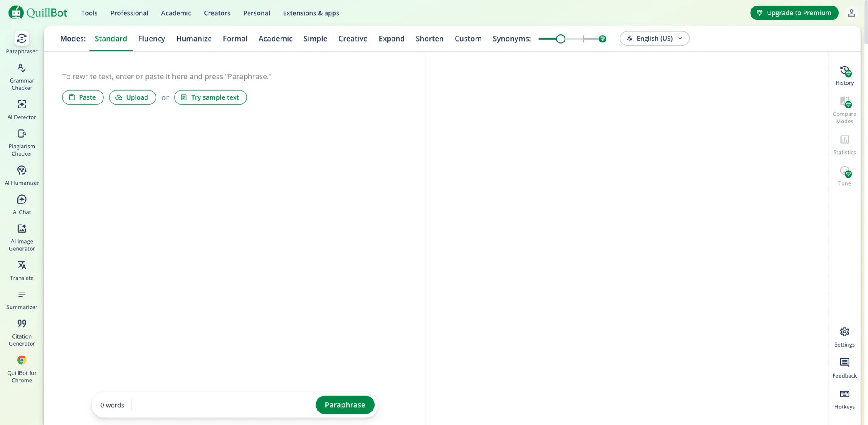The width and height of the screenshot is (868, 425).
Task: Click the Paste button
Action: [x=83, y=97]
